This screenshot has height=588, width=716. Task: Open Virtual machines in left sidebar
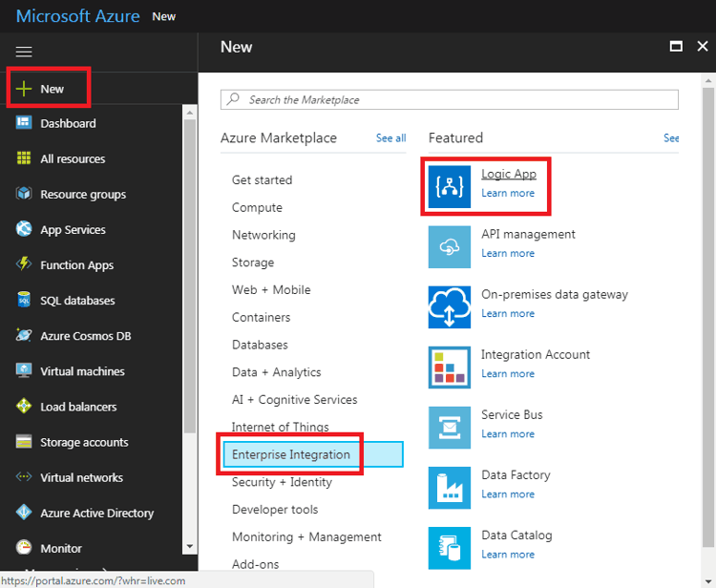pos(82,371)
